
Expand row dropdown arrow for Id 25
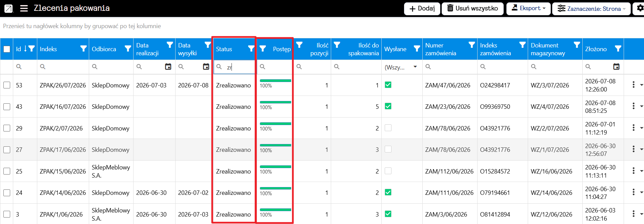pos(641,171)
